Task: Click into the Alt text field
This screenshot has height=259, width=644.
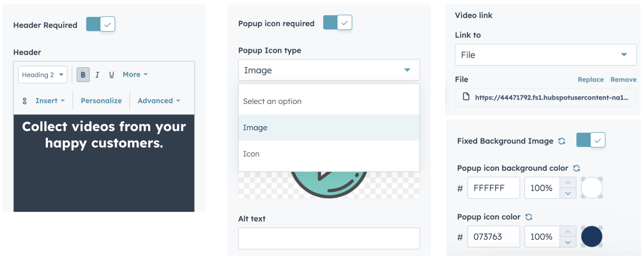Action: (328, 238)
